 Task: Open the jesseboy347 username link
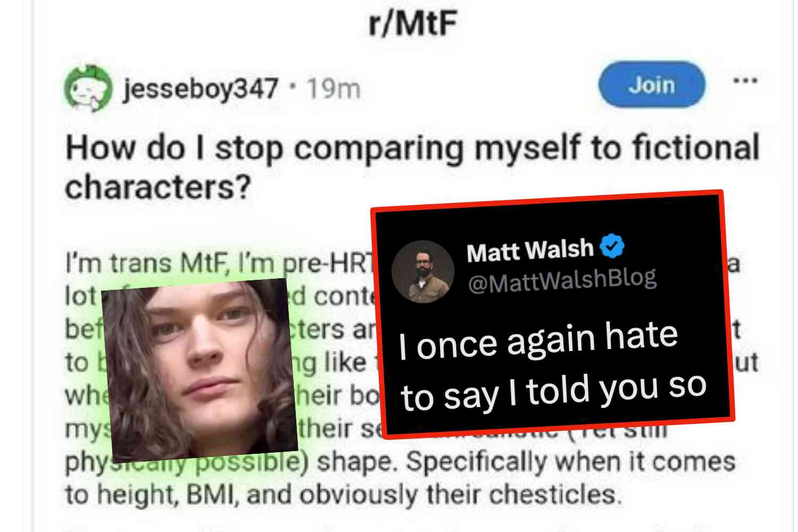pyautogui.click(x=201, y=88)
